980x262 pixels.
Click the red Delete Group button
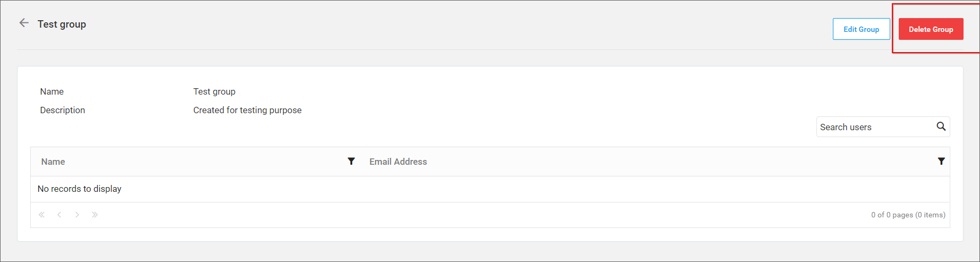pos(931,29)
